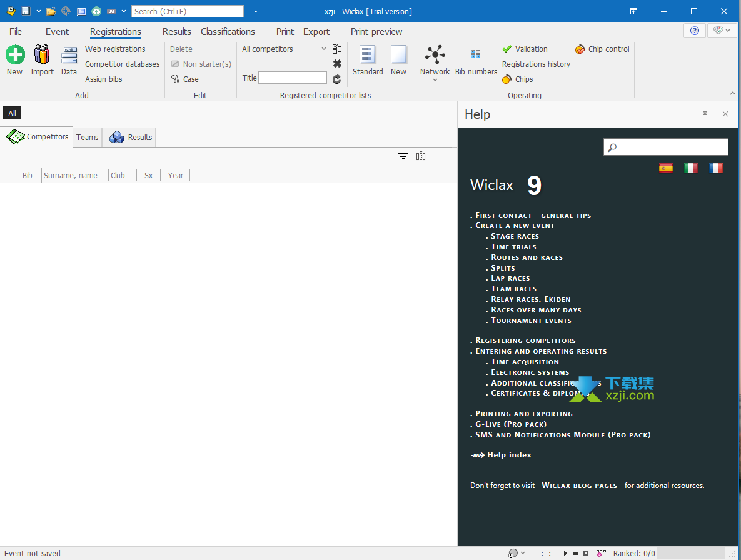
Task: Expand the dropdown arrow next to the save icon
Action: (39, 11)
